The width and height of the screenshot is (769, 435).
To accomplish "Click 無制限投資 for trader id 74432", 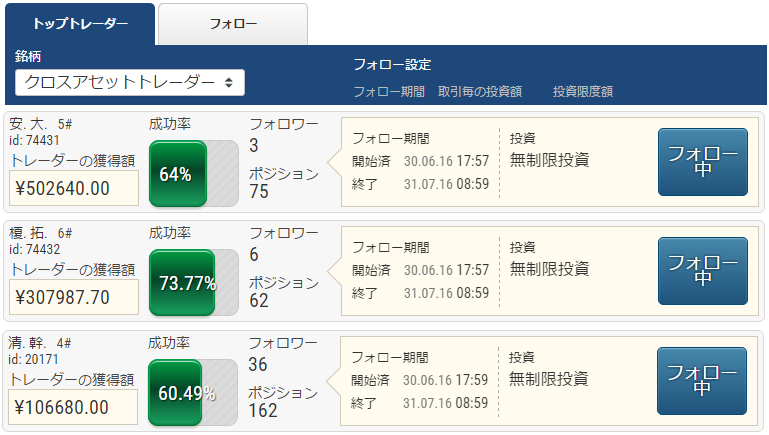I will (549, 269).
